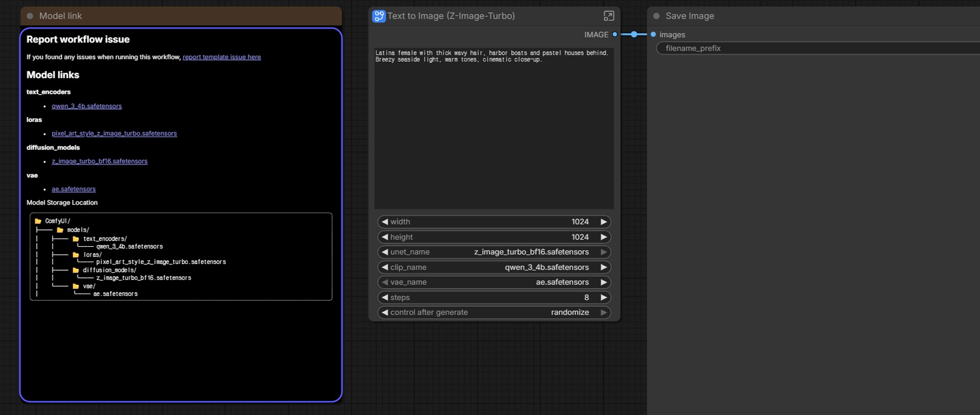Click the Text to Image (Z-Image-Turbo) title
This screenshot has width=980, height=415.
pos(451,16)
